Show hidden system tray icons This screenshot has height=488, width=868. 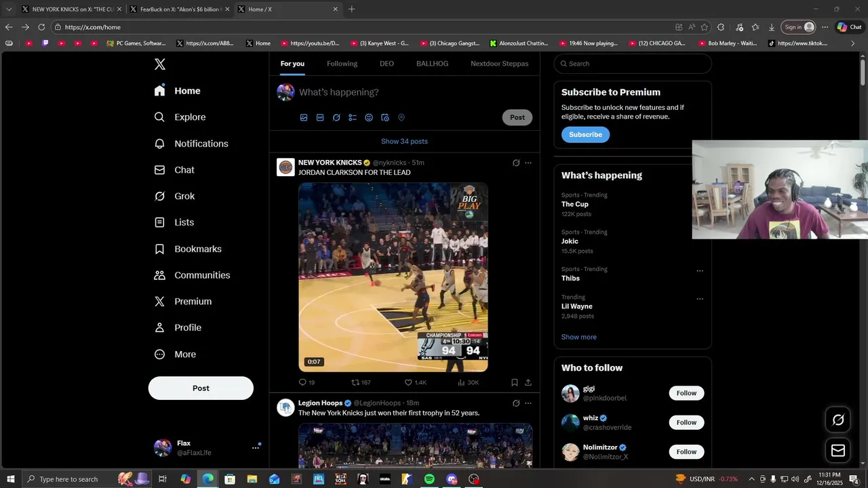[x=751, y=479]
